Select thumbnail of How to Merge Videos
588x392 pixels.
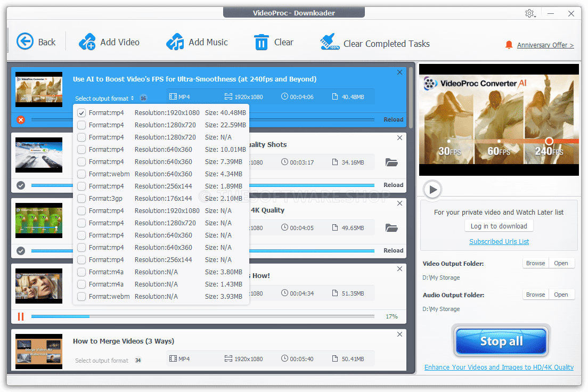[x=39, y=352]
